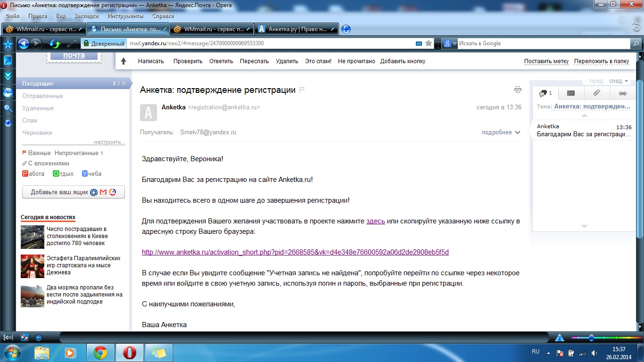Click the trusted site lock badge
Image resolution: width=644 pixels, height=362 pixels.
pos(104,43)
